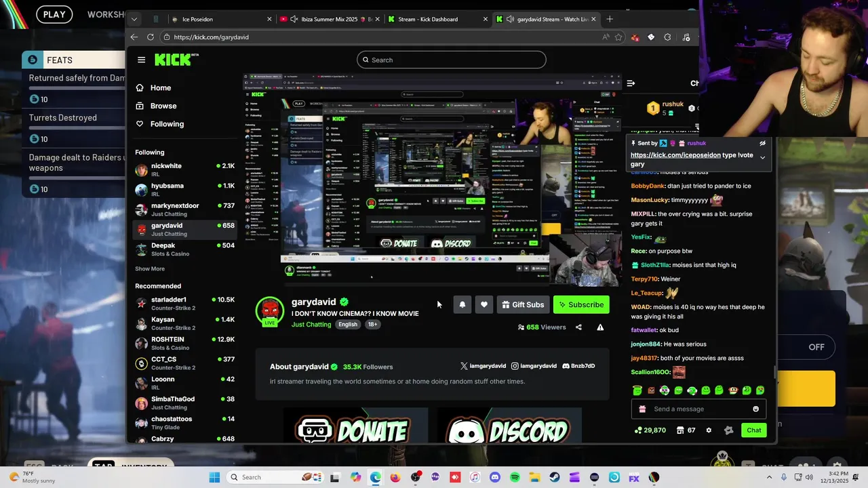Screen dimensions: 868x488
Task: Click the notification bell for garydavid
Action: tap(462, 305)
